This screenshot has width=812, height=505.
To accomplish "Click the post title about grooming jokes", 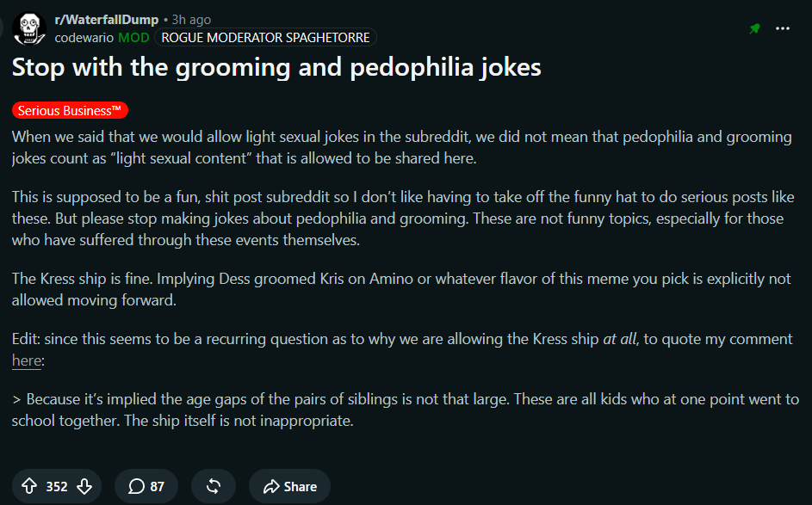I will (x=276, y=67).
